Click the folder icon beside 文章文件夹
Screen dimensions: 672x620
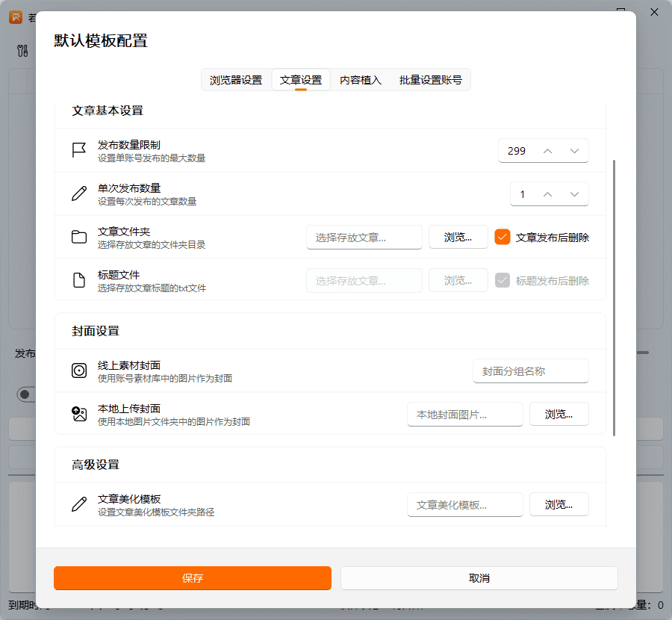(79, 237)
